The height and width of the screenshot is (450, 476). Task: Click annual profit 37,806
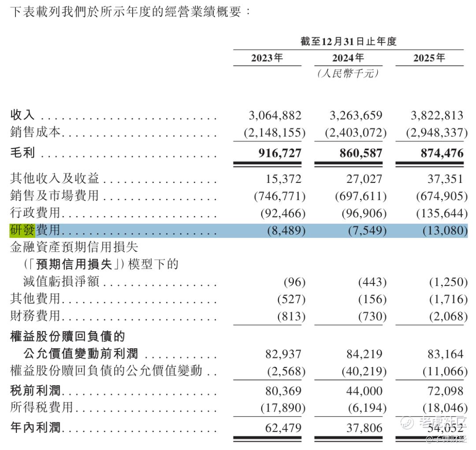tap(364, 428)
